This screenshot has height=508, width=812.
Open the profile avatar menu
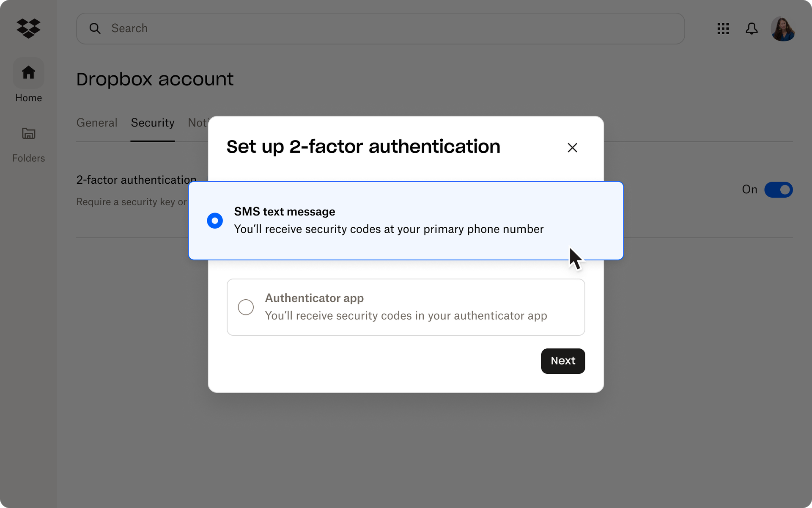click(x=783, y=28)
